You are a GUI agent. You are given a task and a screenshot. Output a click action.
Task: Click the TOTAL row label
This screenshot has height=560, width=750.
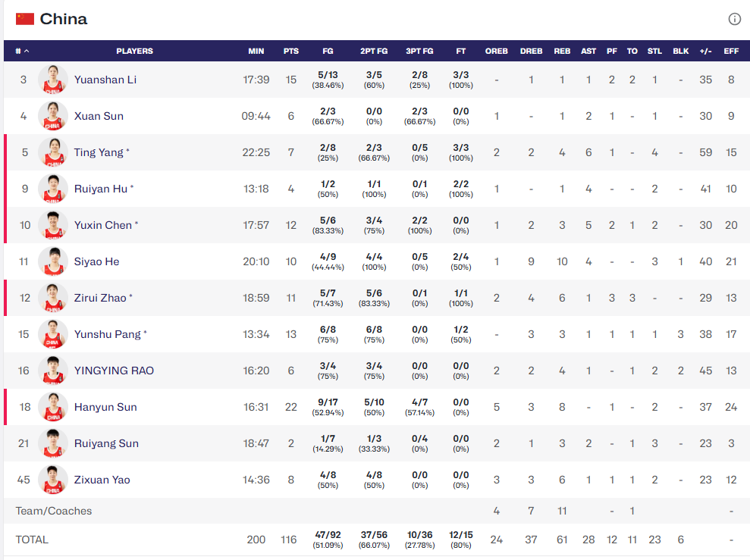32,540
